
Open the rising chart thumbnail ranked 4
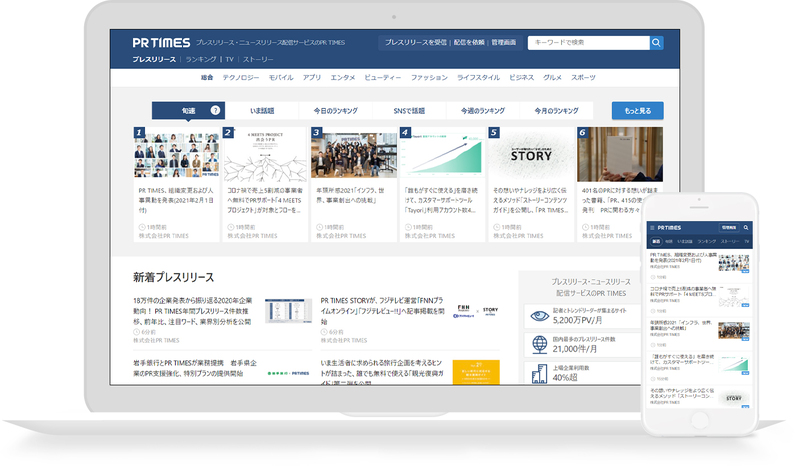(x=442, y=154)
